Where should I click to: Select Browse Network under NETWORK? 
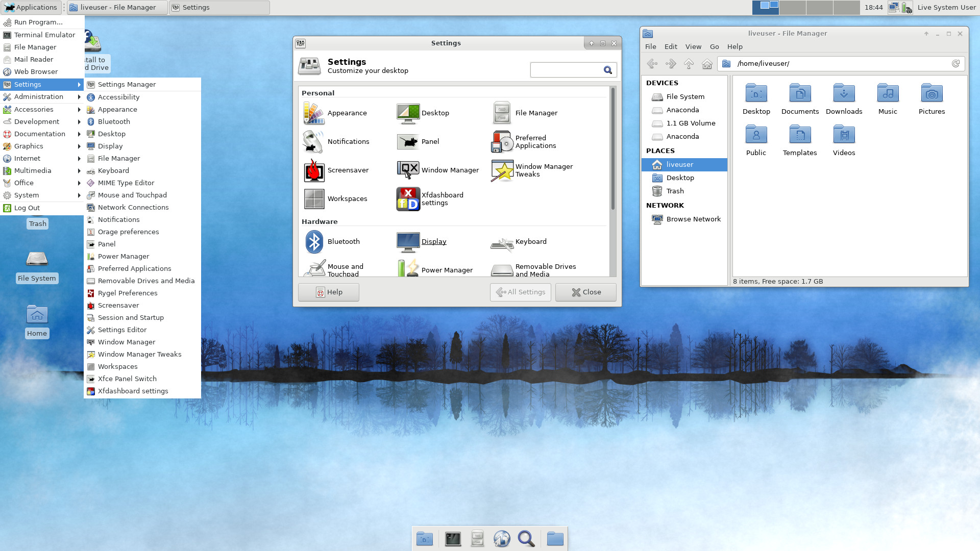693,219
